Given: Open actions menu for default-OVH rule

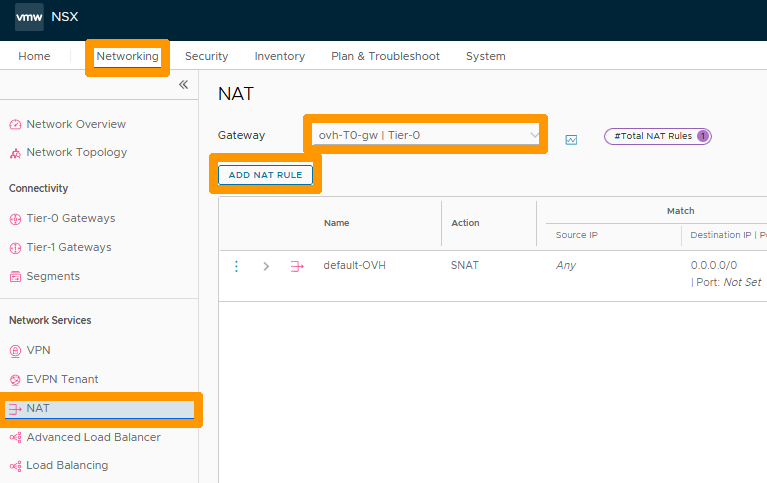Looking at the screenshot, I should [x=237, y=266].
